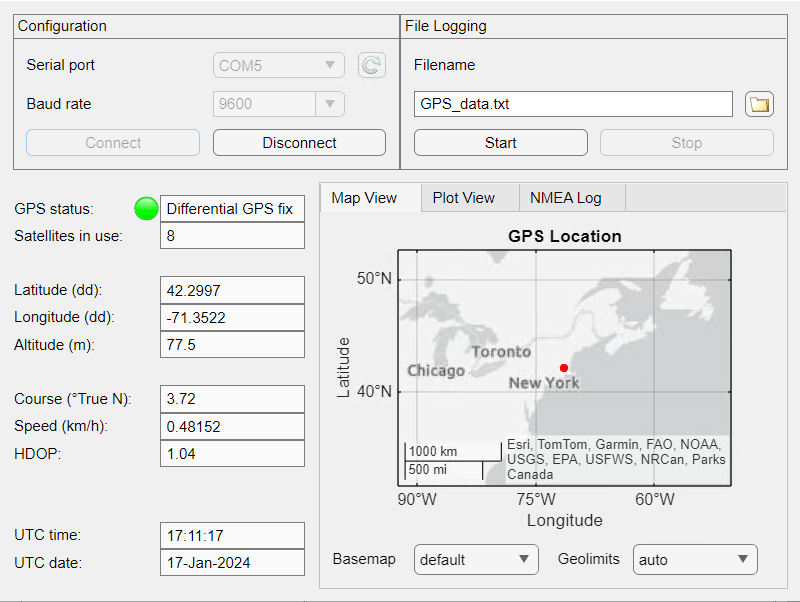Click the Satellites in use field

pos(232,236)
